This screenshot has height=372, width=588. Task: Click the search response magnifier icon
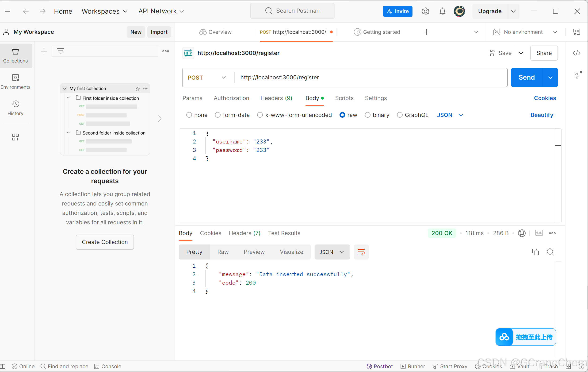click(x=550, y=252)
